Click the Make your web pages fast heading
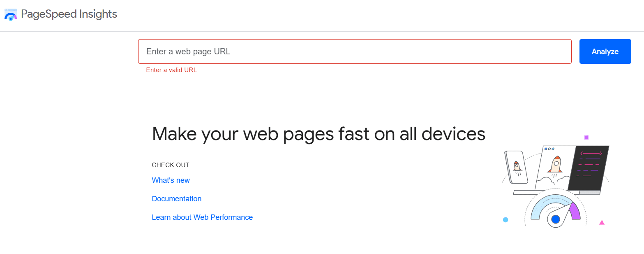 pyautogui.click(x=319, y=133)
